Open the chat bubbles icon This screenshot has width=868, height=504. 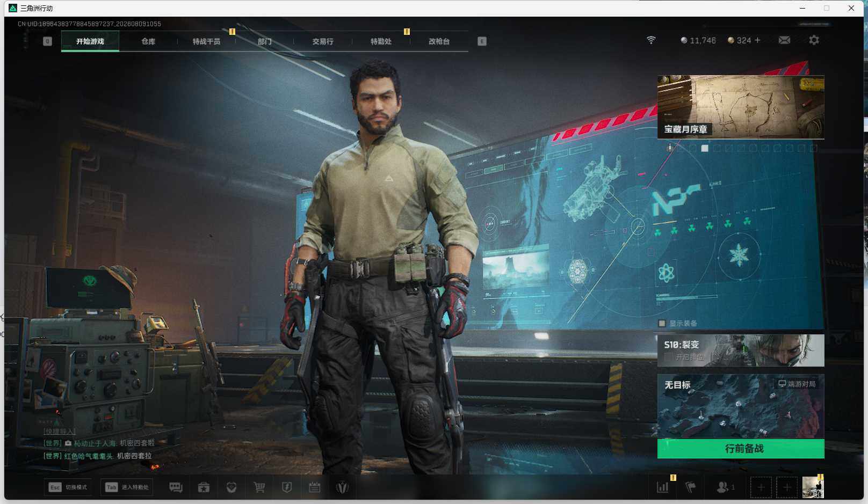(x=176, y=487)
